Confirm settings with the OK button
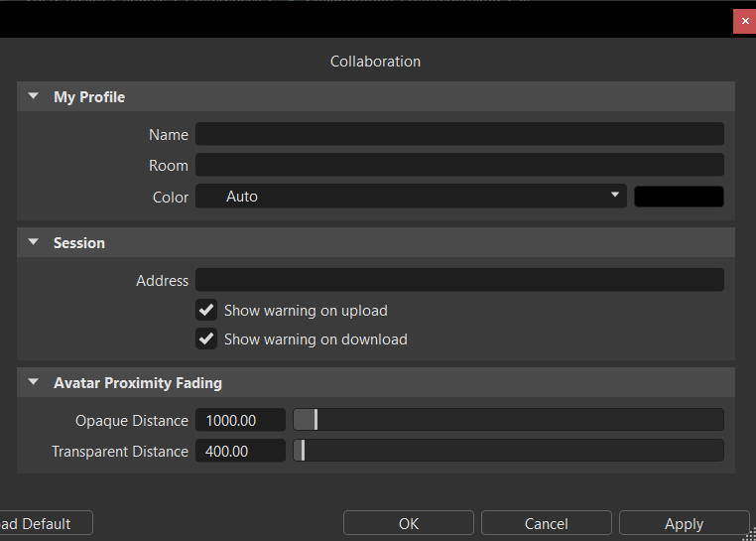 pos(409,523)
